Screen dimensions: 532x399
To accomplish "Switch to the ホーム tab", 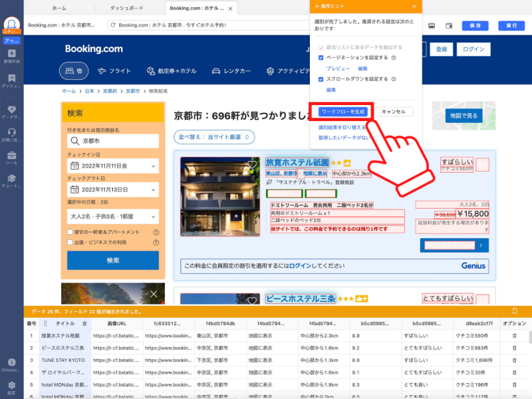I will click(x=59, y=8).
